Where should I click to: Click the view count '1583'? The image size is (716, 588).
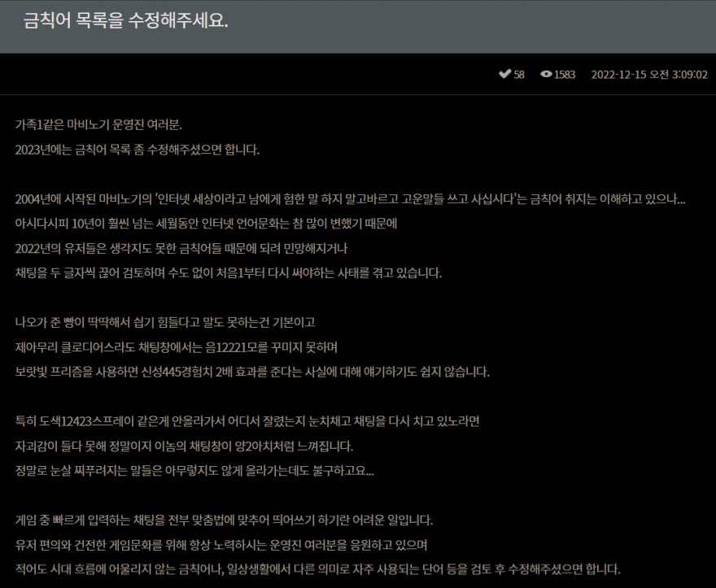click(x=565, y=74)
